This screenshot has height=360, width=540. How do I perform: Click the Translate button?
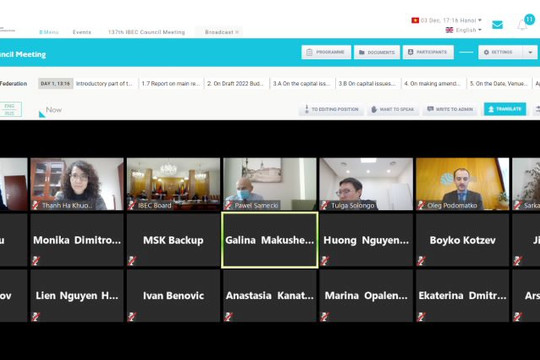(505, 109)
